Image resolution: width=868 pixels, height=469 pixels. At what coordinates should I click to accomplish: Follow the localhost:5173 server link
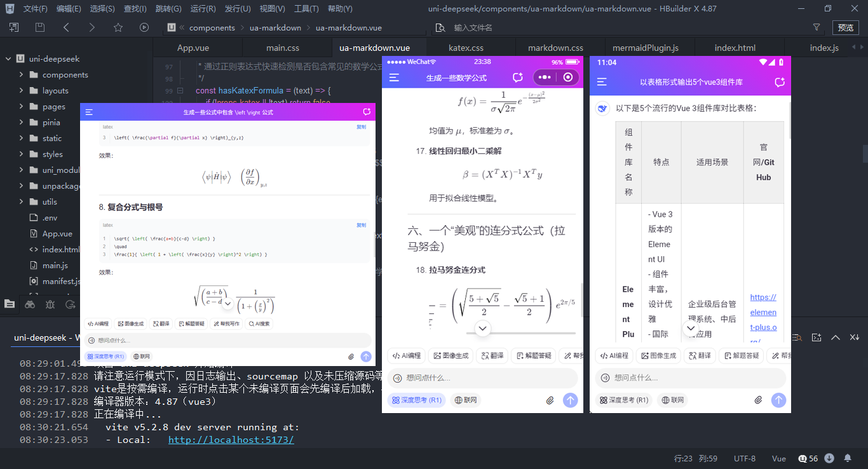[231, 439]
